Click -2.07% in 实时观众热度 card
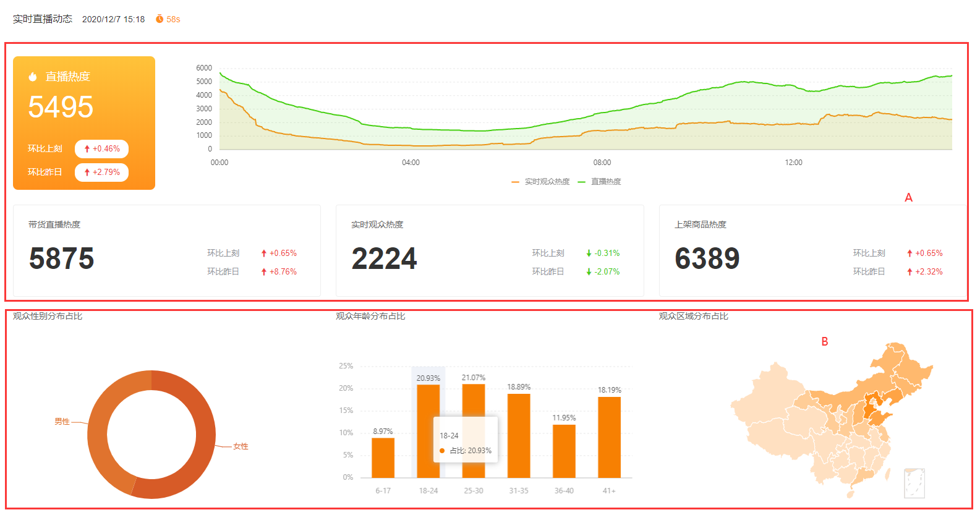 click(603, 272)
